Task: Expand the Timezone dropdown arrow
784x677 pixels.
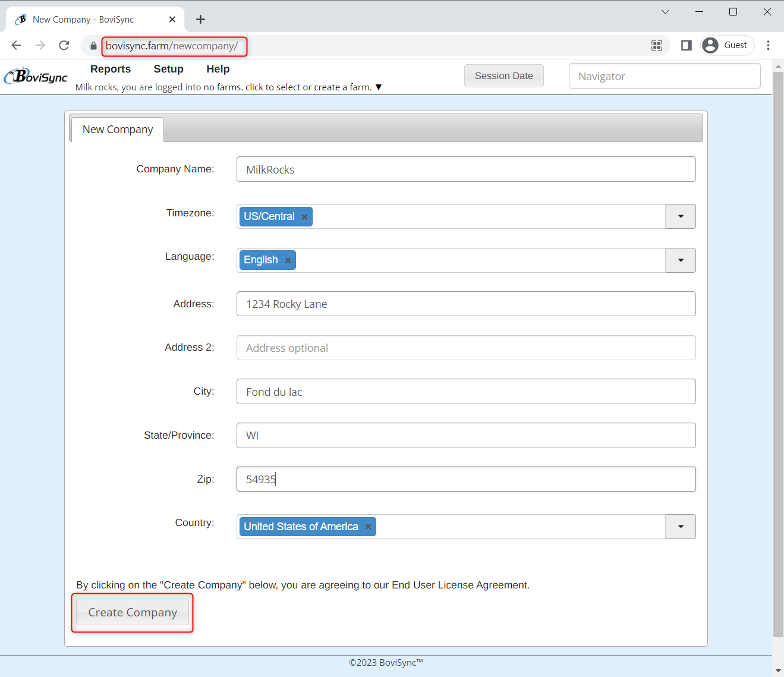Action: 681,216
